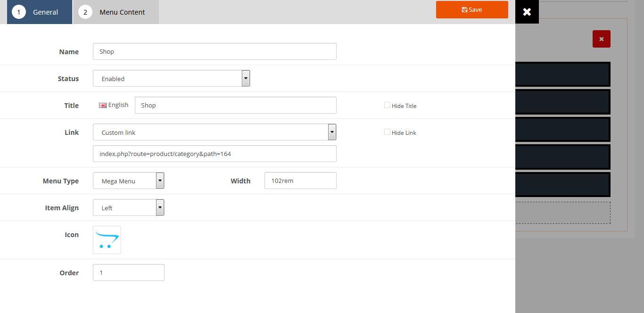Click the step 2 circle on Menu Content
Screen dimensions: 644x313
tap(85, 12)
